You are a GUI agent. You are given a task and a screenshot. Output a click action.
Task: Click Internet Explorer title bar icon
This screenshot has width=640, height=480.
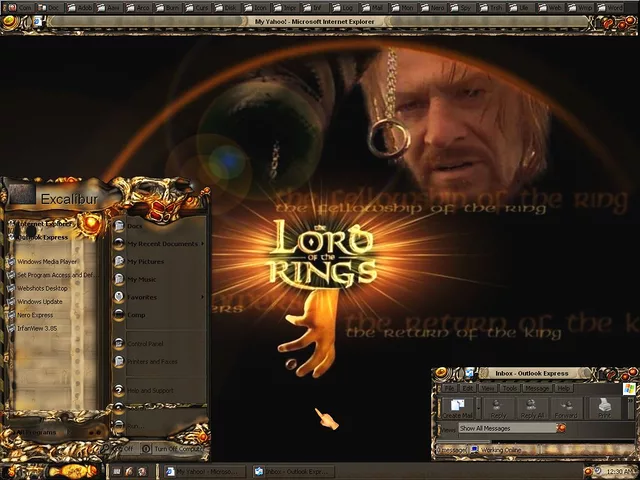point(38,21)
